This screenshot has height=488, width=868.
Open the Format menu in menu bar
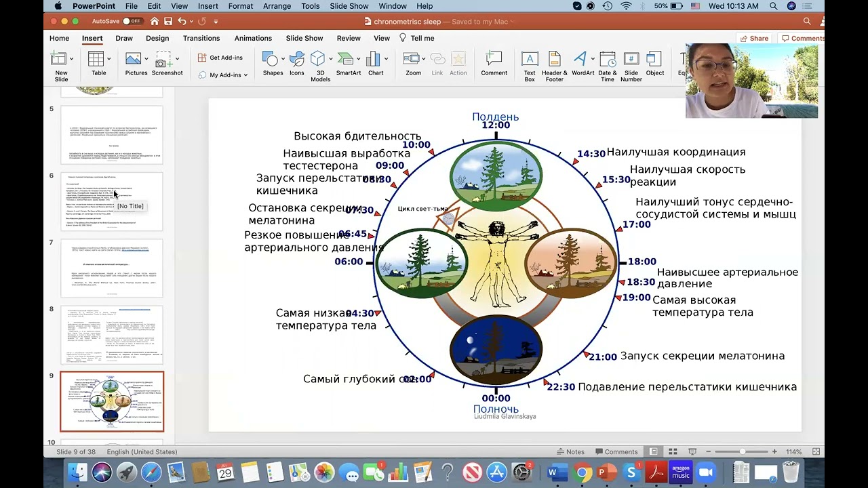coord(241,6)
